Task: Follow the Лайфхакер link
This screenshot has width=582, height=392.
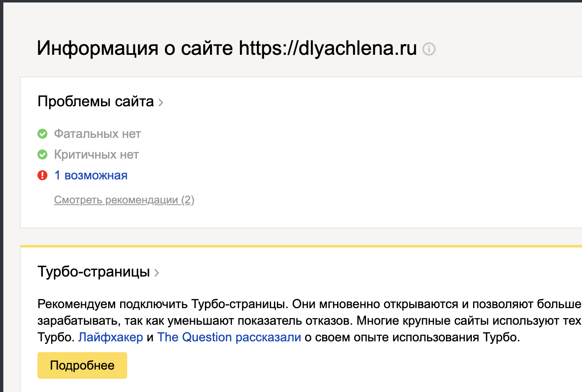Action: (x=111, y=337)
